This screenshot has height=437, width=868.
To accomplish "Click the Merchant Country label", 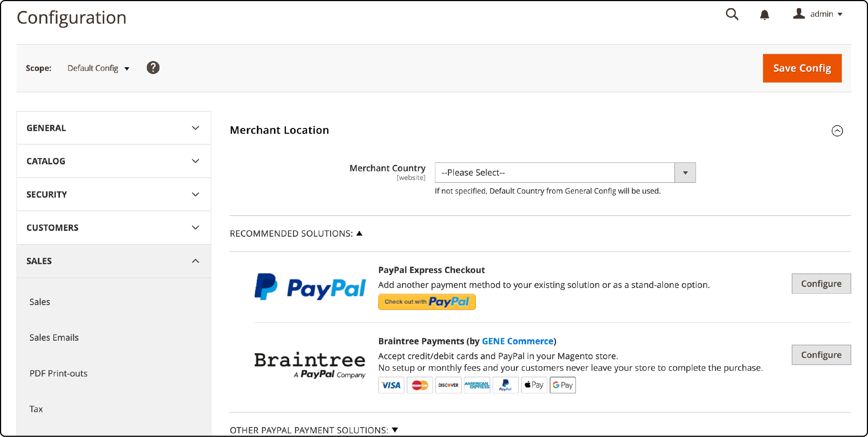I will coord(387,168).
